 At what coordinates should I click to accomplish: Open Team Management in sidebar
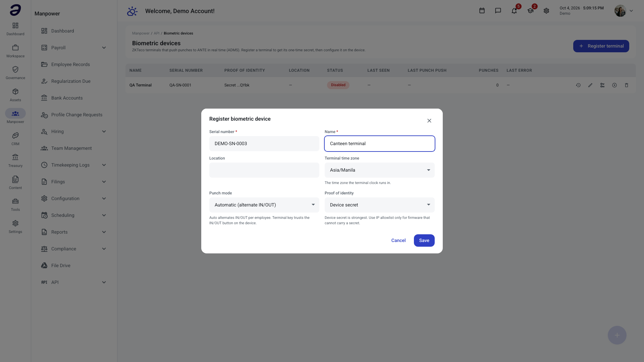click(x=73, y=148)
